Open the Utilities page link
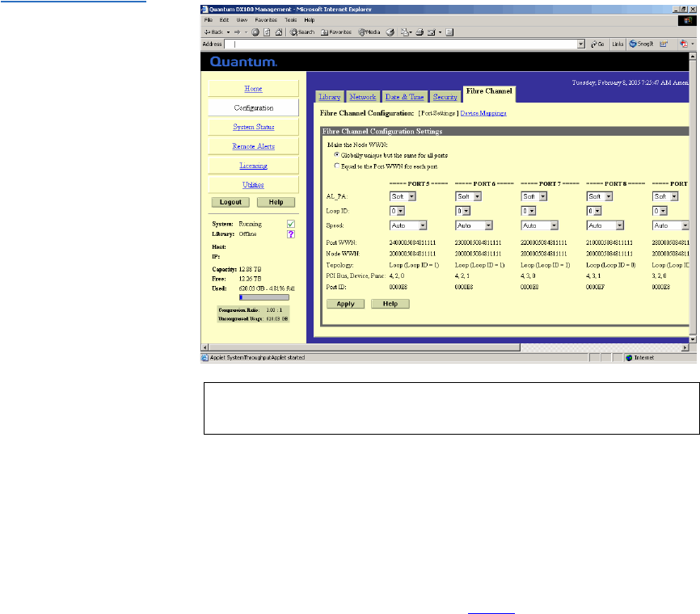700x614 pixels. coord(253,185)
